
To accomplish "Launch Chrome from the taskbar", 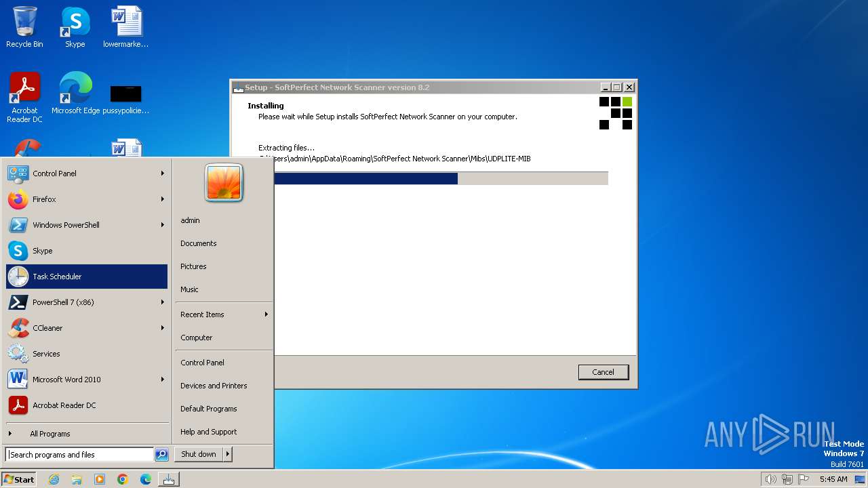I will tap(123, 479).
